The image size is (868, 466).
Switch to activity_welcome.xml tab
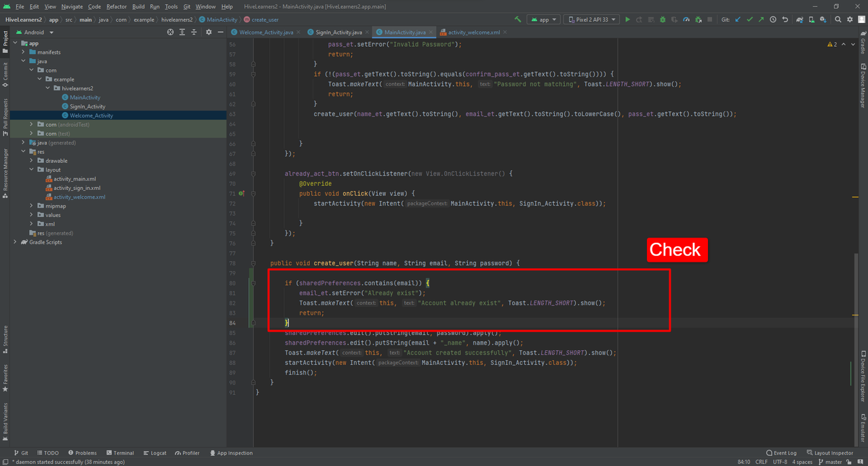(x=473, y=32)
